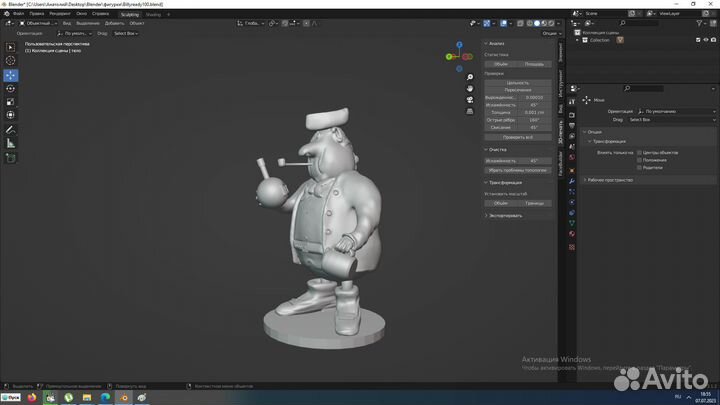Select the Cursor tool

tap(11, 61)
